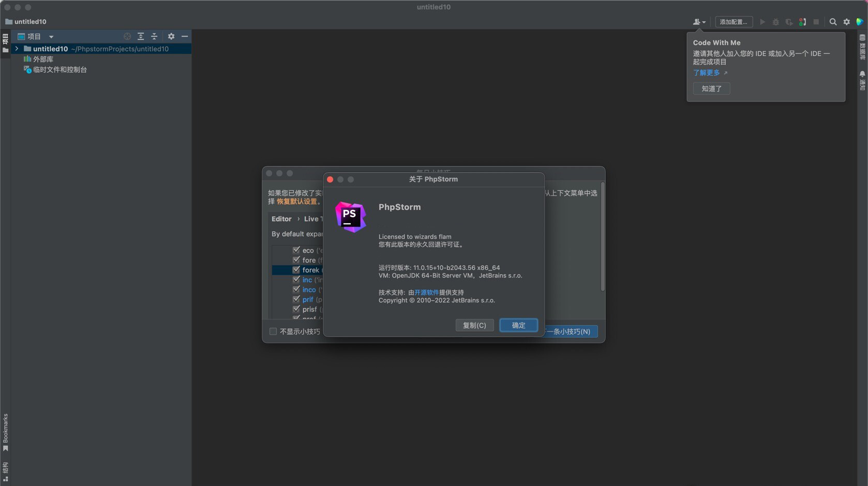
Task: Open the 结构 structure side tab
Action: coord(6,472)
